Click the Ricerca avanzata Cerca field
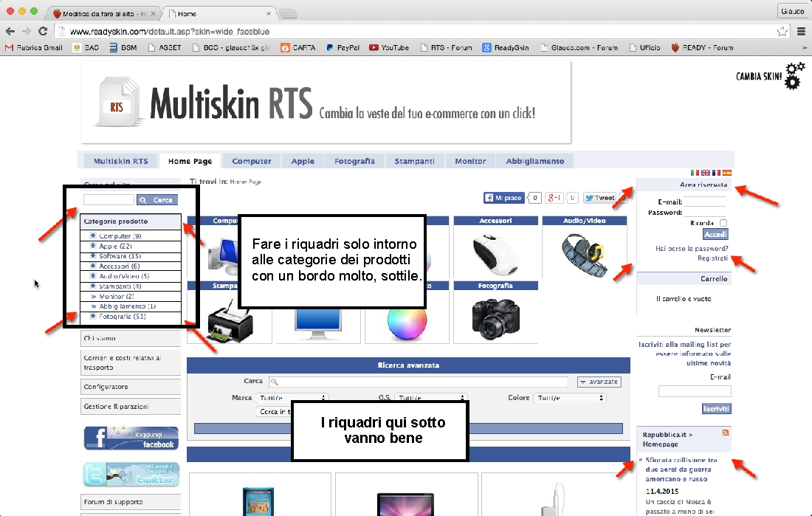The image size is (812, 516). pos(419,382)
